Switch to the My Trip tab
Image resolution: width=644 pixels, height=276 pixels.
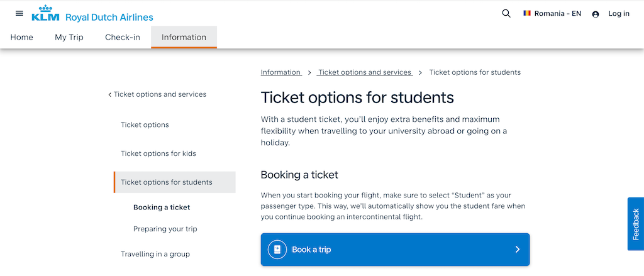tap(69, 37)
